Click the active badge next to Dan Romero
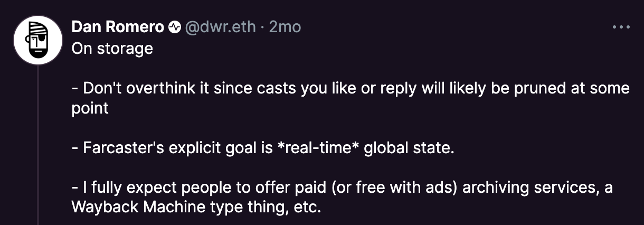Screen dimensions: 644x225 point(174,27)
